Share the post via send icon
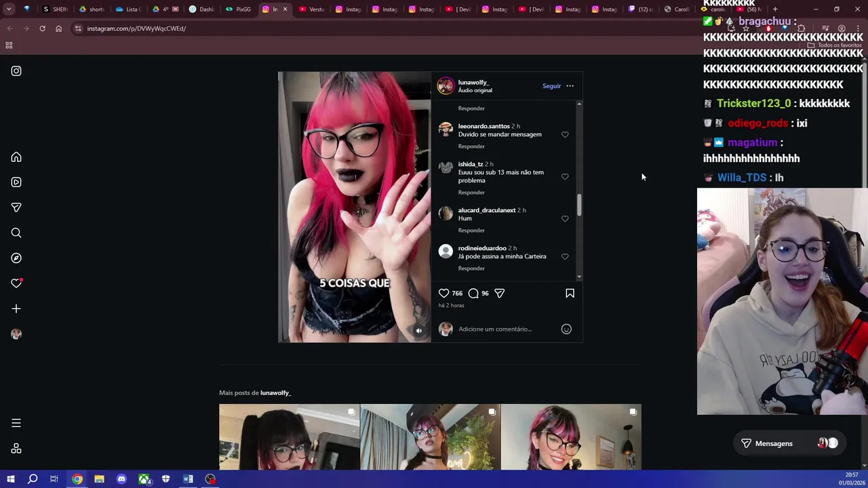The image size is (868, 488). click(x=500, y=293)
